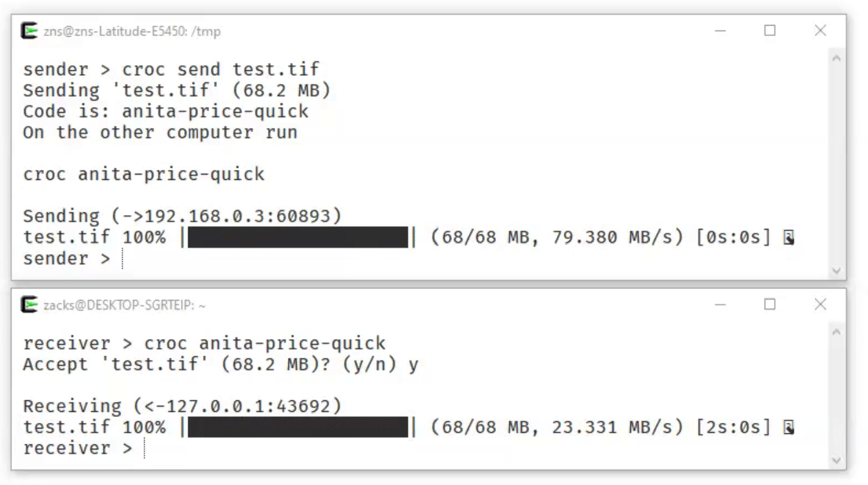Click the crocodile emoji after receiver transfer line
The image size is (868, 485).
pos(789,427)
